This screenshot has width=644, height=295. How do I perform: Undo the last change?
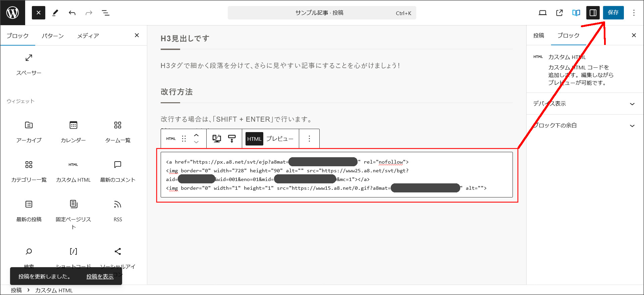(x=72, y=13)
